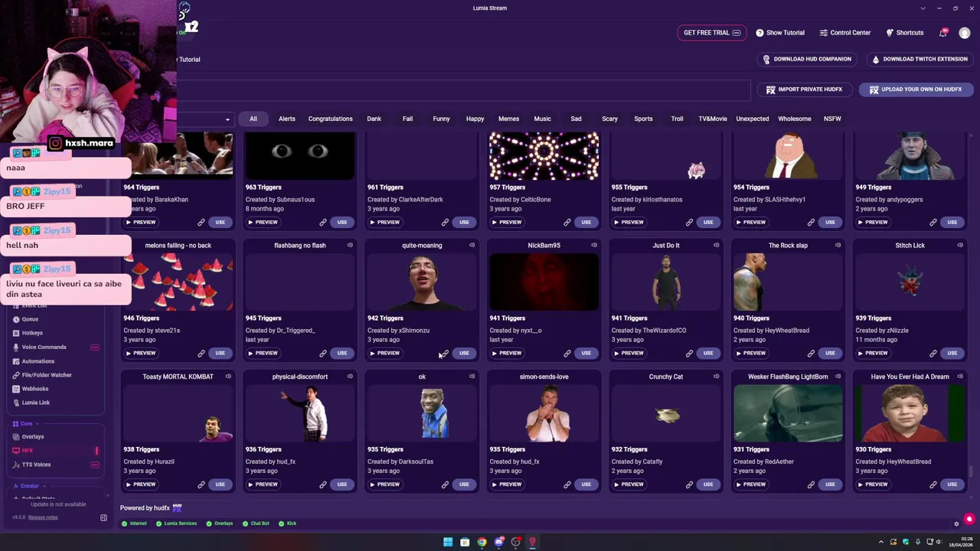Use the physical-discomfort effect
The image size is (980, 551).
tap(342, 484)
